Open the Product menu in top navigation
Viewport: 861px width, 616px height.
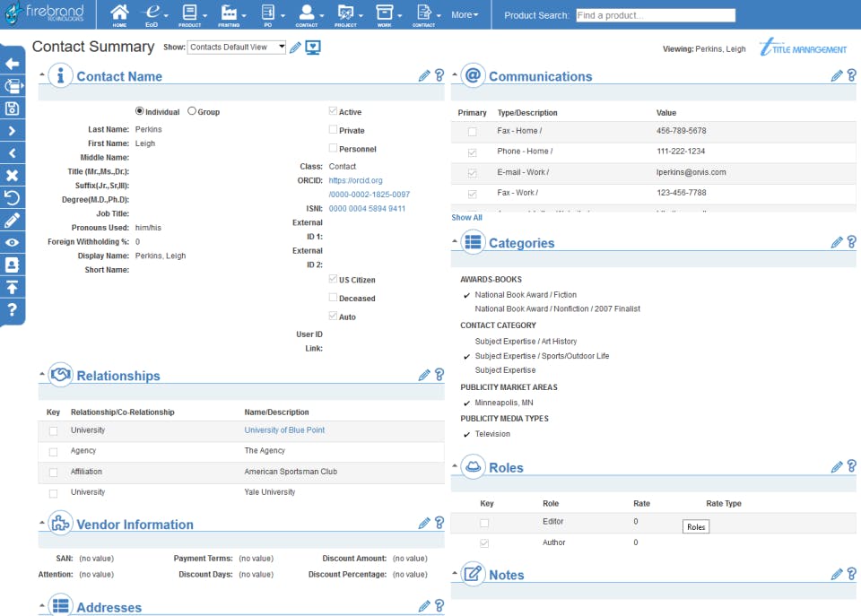point(190,15)
